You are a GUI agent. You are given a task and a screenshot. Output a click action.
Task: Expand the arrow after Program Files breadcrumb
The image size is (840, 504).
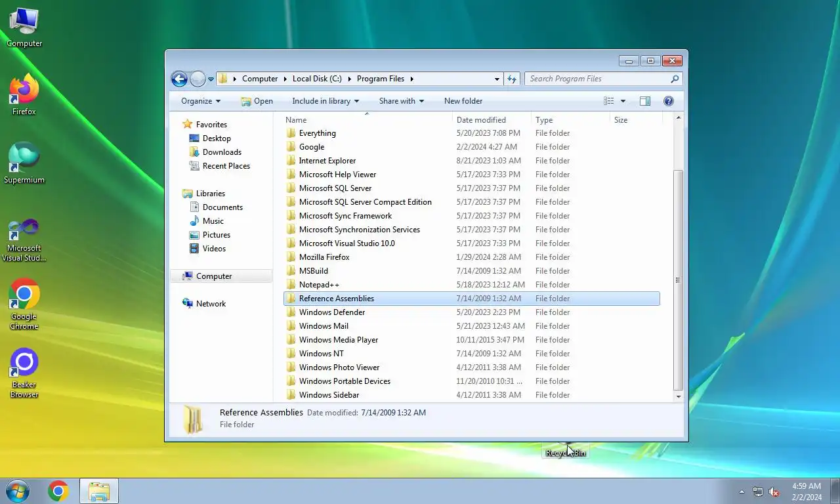[412, 79]
